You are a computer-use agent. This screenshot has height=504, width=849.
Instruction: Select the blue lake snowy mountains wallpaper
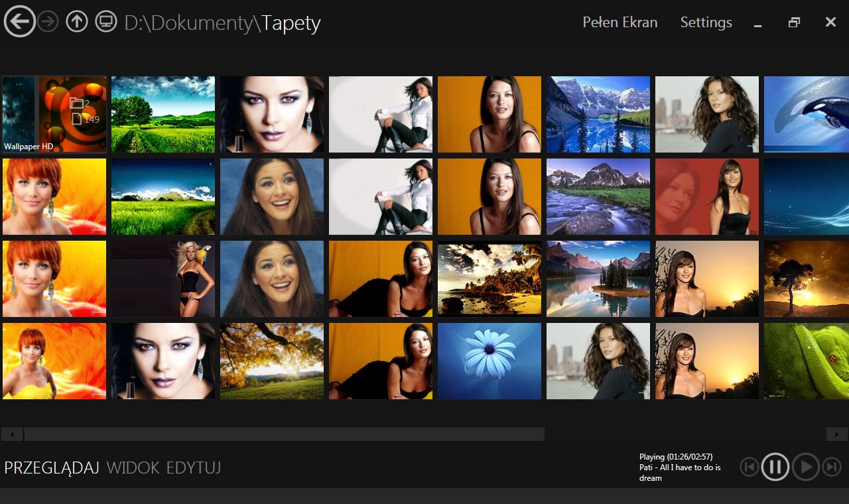tap(598, 114)
